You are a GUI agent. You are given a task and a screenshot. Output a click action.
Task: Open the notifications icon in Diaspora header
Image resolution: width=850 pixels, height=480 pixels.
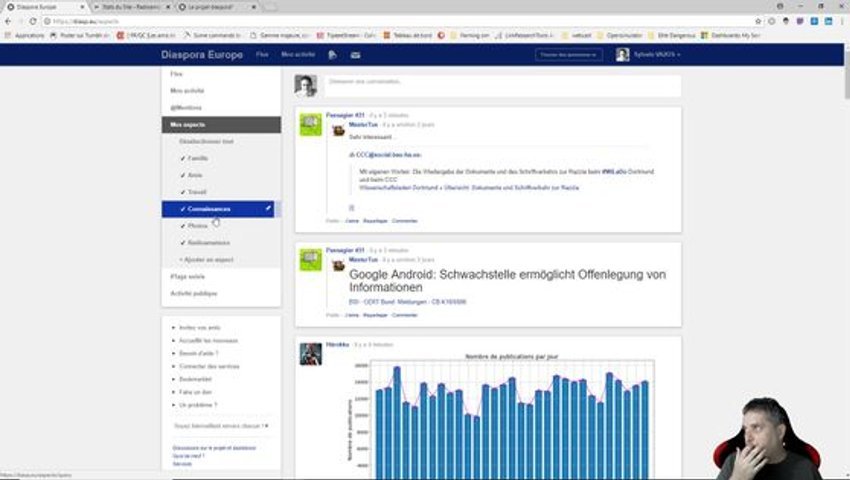click(x=332, y=55)
